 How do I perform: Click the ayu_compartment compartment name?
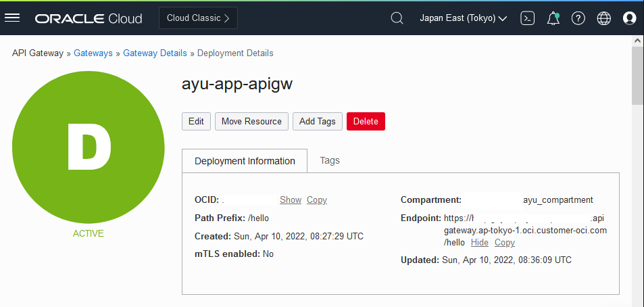[x=558, y=199]
